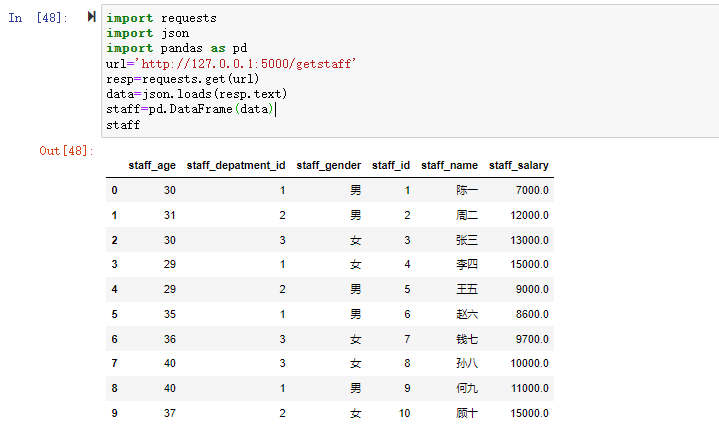Select the staff_gender column header
Image resolution: width=719 pixels, height=432 pixels.
[329, 165]
